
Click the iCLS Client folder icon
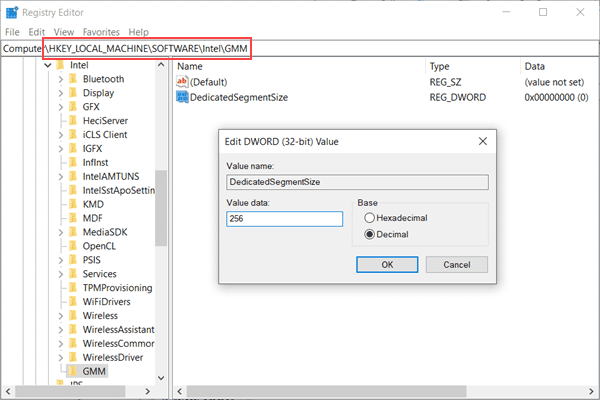coord(73,134)
